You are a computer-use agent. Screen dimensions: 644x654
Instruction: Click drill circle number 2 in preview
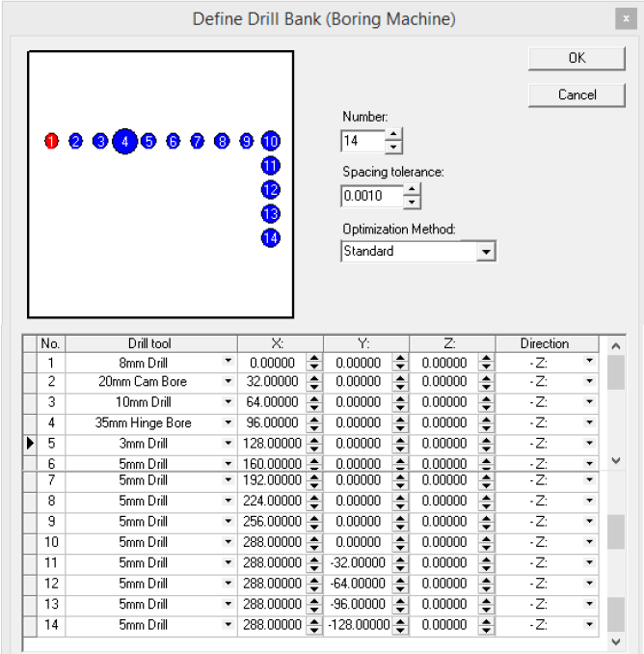click(x=75, y=142)
